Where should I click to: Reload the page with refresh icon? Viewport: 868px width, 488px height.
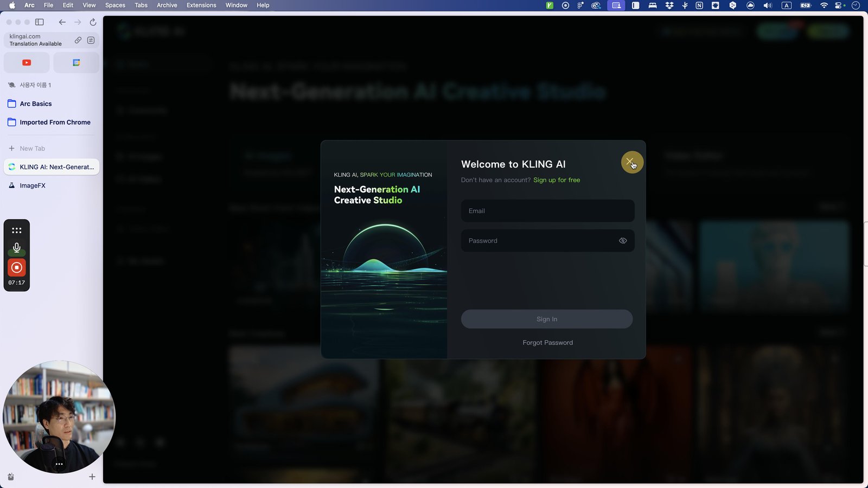[93, 22]
